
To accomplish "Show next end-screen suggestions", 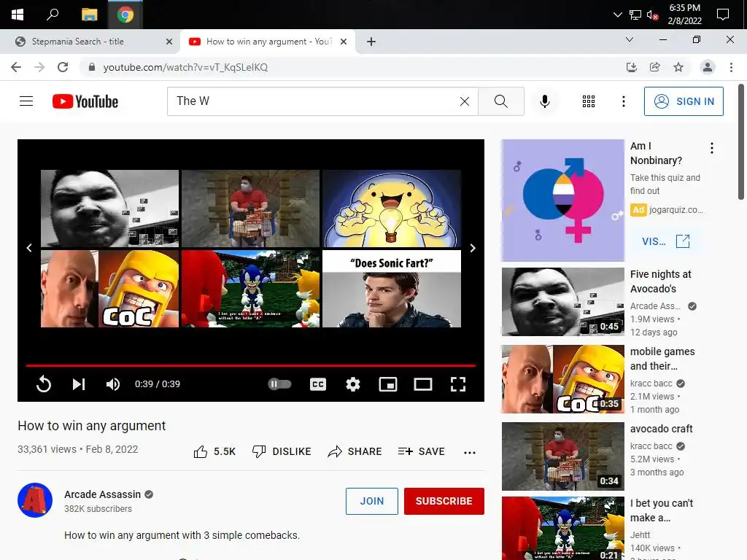I will point(473,248).
